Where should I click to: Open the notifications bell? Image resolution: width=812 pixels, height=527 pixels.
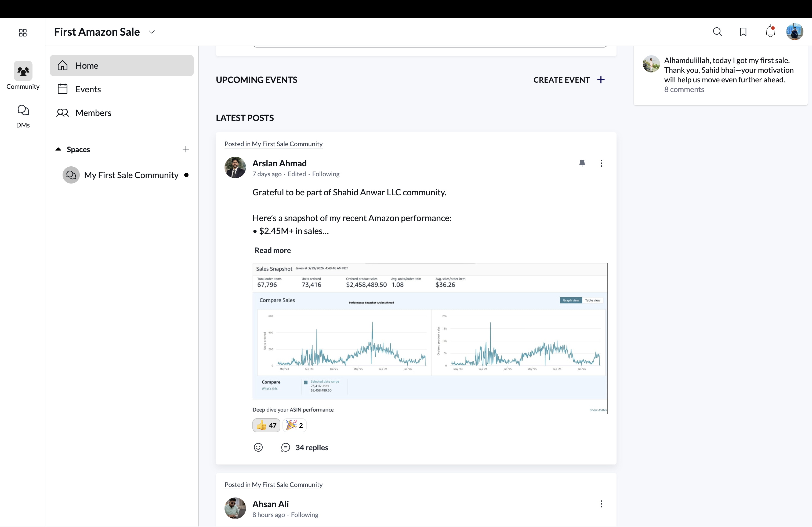pyautogui.click(x=770, y=31)
